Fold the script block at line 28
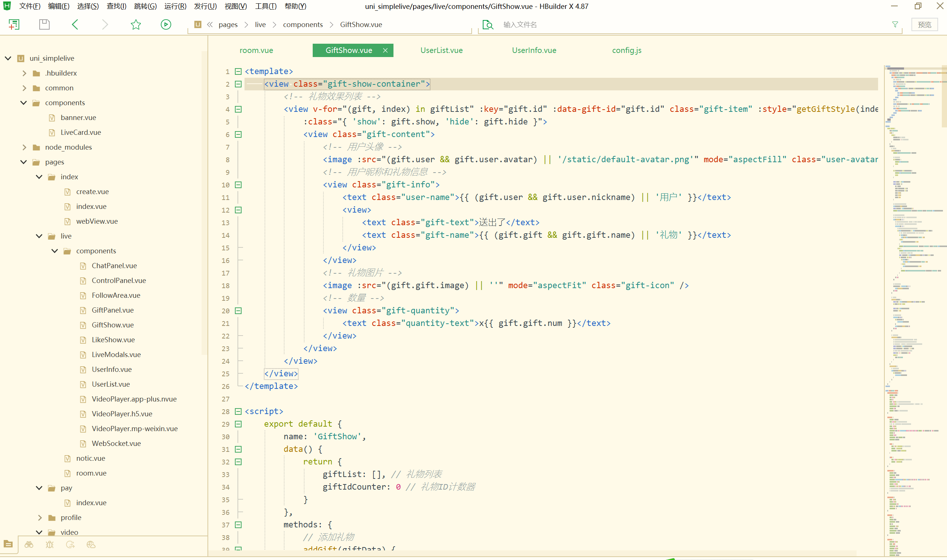Screen dimensions: 947x560 [238, 411]
